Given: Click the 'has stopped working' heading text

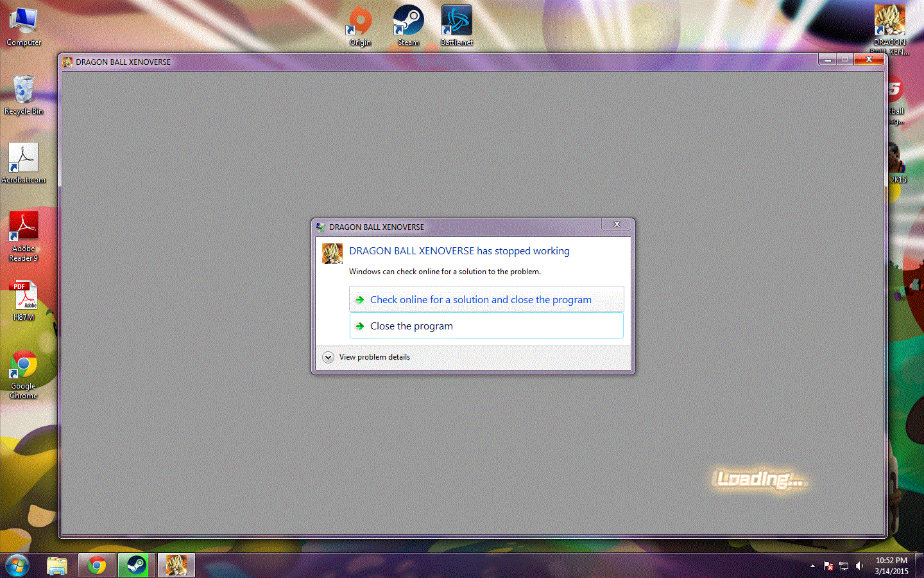Looking at the screenshot, I should (x=459, y=251).
